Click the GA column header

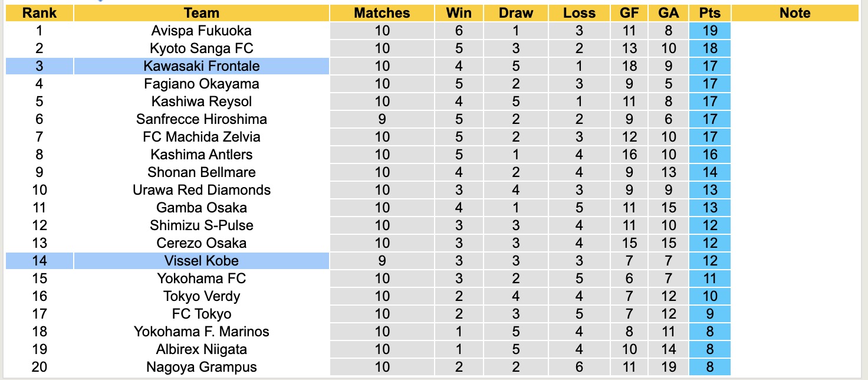[669, 13]
